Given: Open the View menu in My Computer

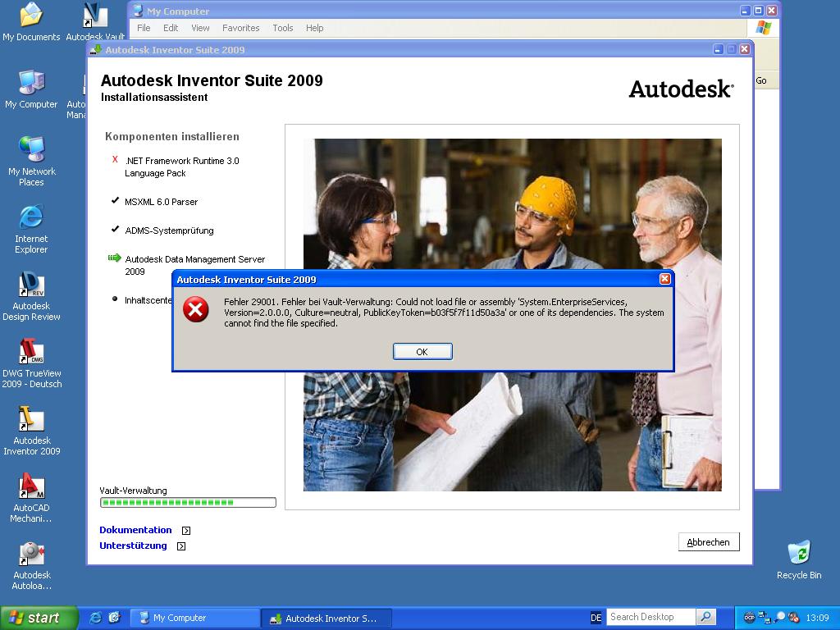Looking at the screenshot, I should pyautogui.click(x=200, y=28).
